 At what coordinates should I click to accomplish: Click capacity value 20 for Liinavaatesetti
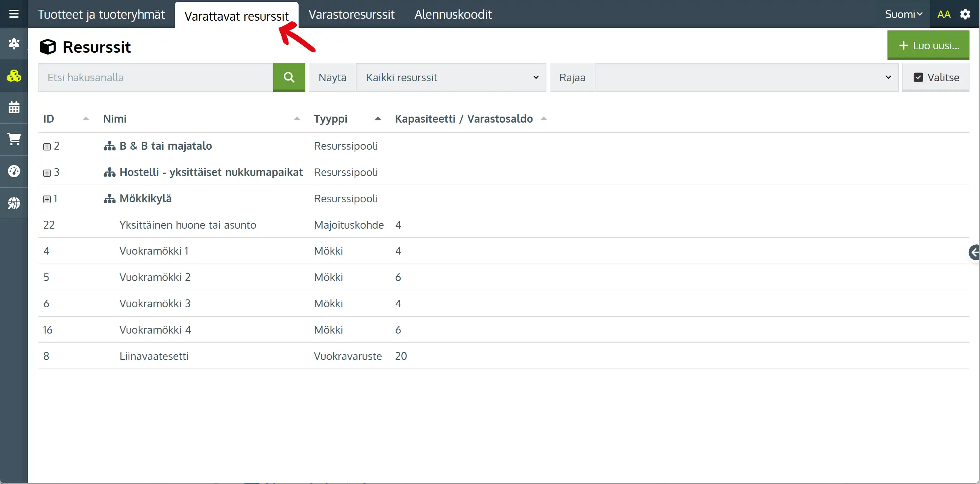[x=401, y=356]
